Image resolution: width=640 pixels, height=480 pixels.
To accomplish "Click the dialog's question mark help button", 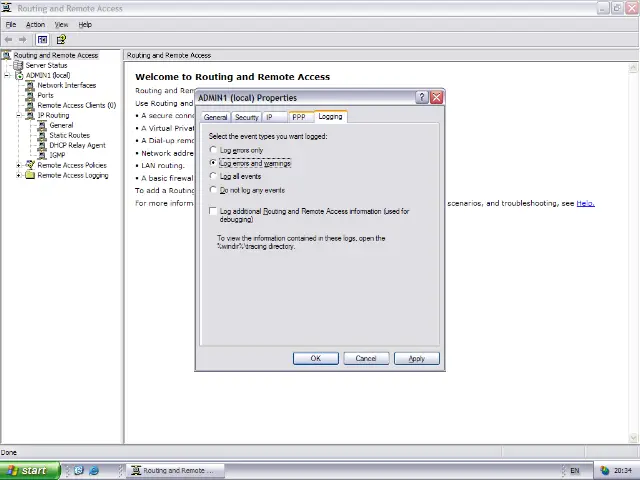I will [422, 98].
